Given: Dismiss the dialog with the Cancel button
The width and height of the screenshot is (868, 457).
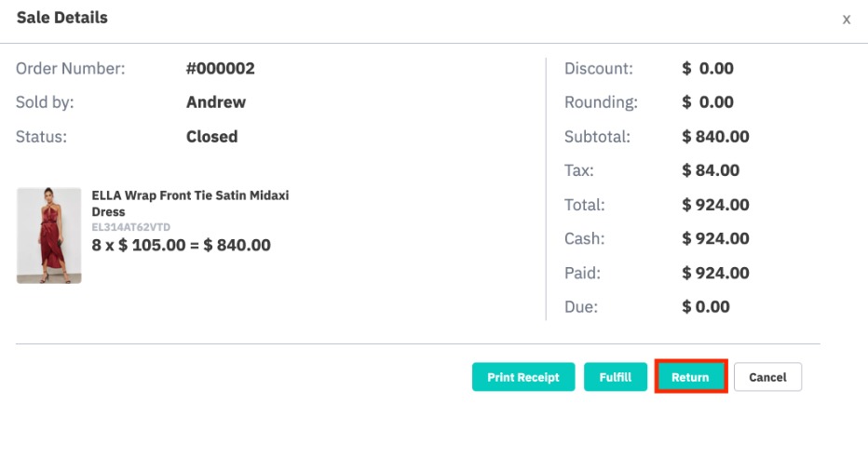Looking at the screenshot, I should tap(767, 377).
